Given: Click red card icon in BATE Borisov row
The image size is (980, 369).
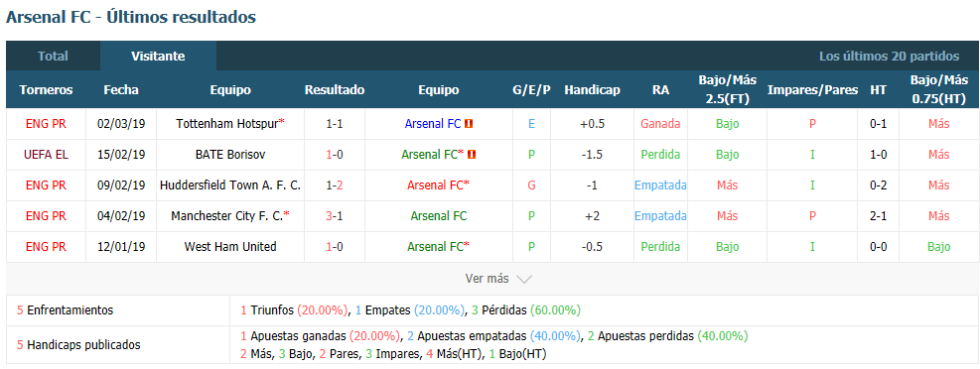Looking at the screenshot, I should pos(472,154).
